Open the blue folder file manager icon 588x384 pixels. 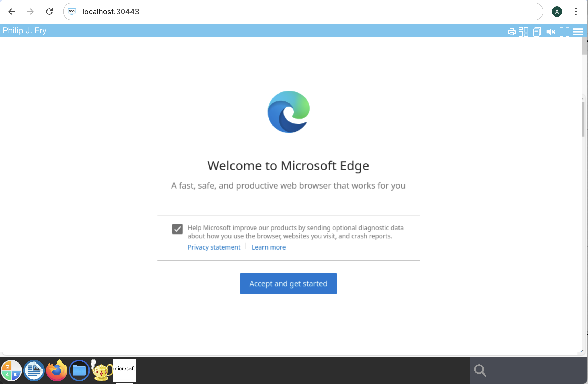79,370
